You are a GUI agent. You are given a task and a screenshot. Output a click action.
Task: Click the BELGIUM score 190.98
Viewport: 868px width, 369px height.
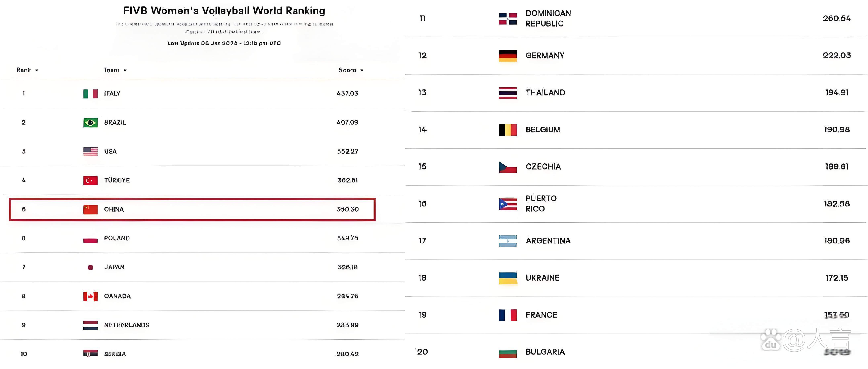[837, 130]
